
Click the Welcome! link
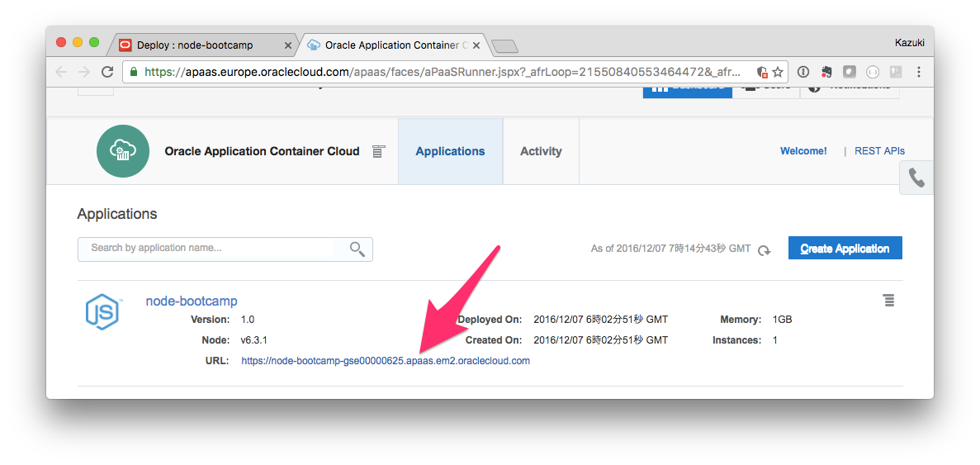click(x=803, y=151)
